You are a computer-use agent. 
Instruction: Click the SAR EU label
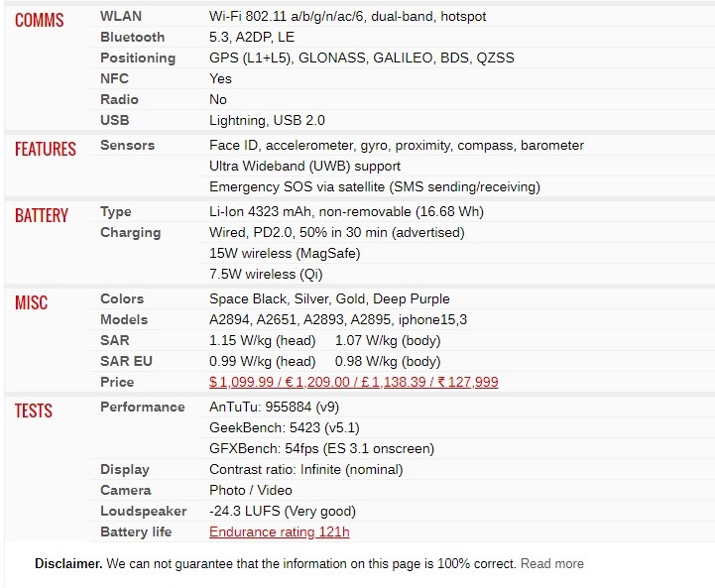pos(126,362)
